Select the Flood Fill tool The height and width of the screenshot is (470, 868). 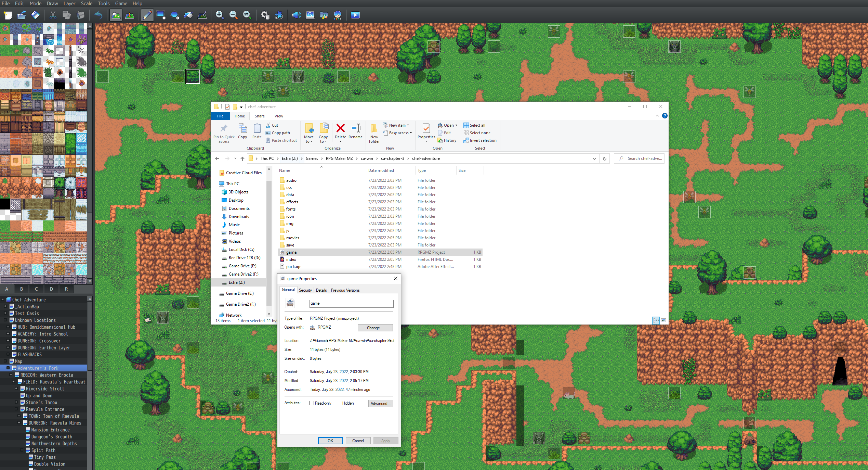click(x=188, y=15)
